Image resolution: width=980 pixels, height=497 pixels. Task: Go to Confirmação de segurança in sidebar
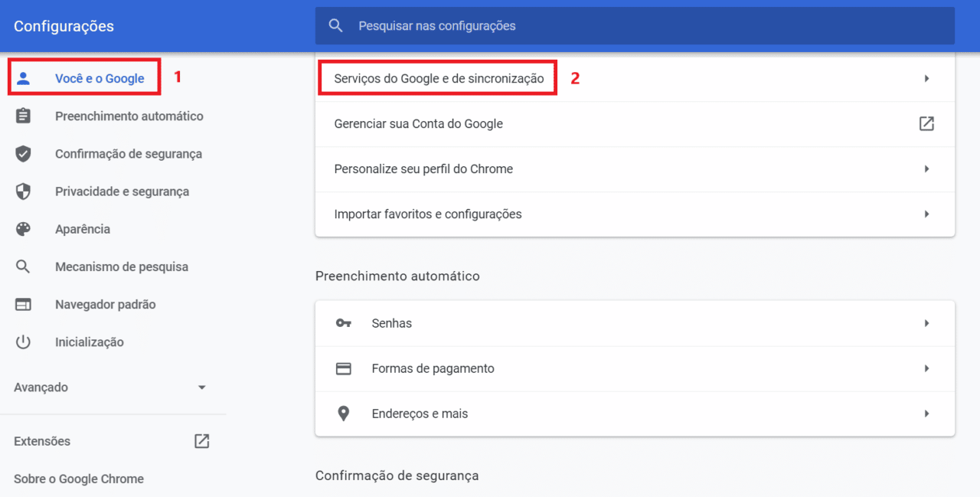(x=129, y=154)
